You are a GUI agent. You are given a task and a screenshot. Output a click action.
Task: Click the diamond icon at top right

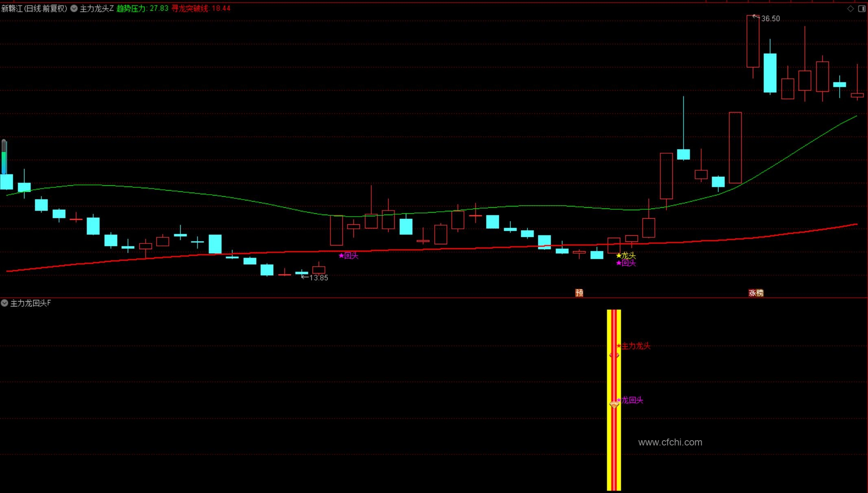coord(850,9)
